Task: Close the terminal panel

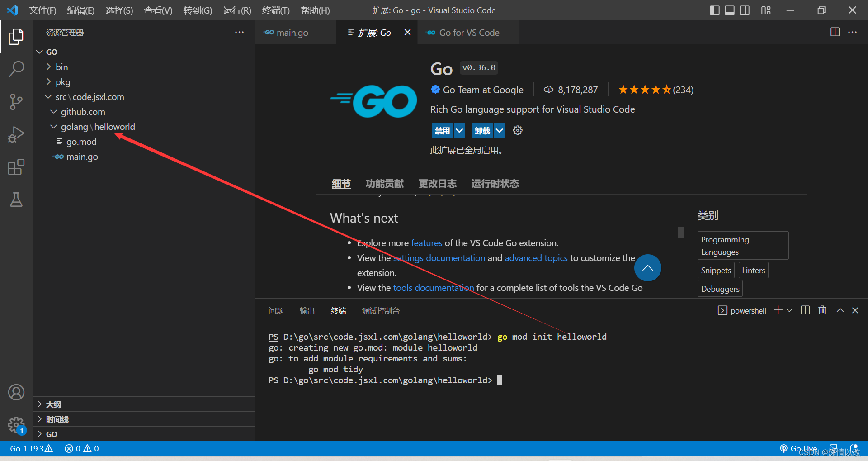Action: click(855, 310)
